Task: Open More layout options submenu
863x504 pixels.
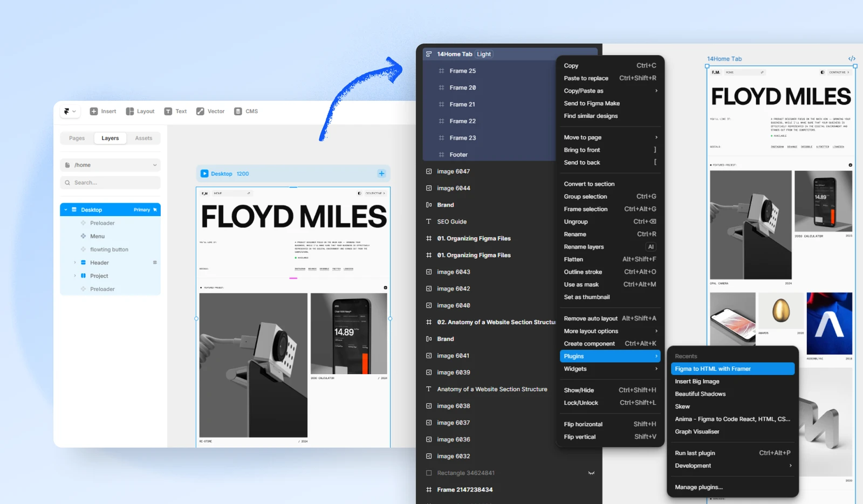Action: [610, 331]
